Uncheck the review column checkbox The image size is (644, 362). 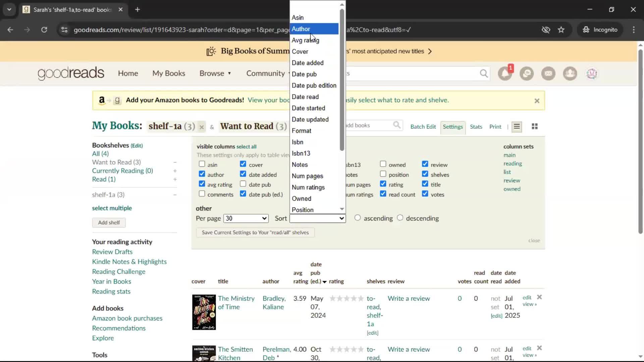[425, 164]
